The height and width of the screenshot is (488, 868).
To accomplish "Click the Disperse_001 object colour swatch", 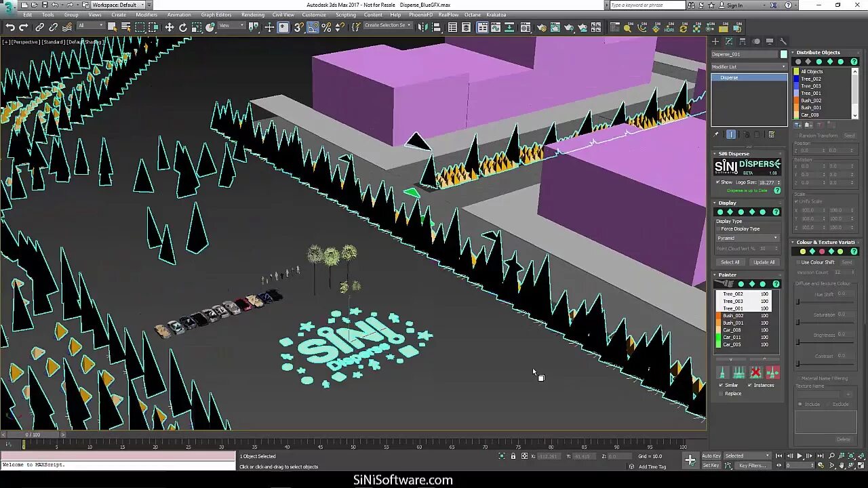I will pyautogui.click(x=784, y=54).
